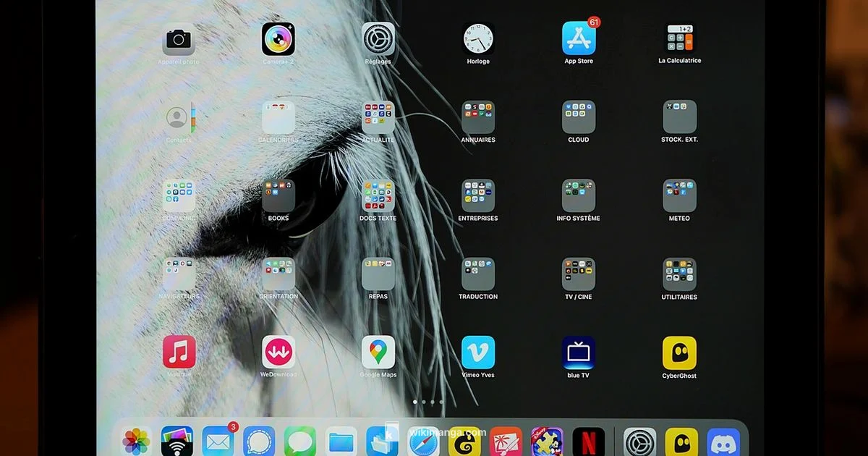Open the Vimeo Yves app
The height and width of the screenshot is (456, 868).
tap(478, 352)
